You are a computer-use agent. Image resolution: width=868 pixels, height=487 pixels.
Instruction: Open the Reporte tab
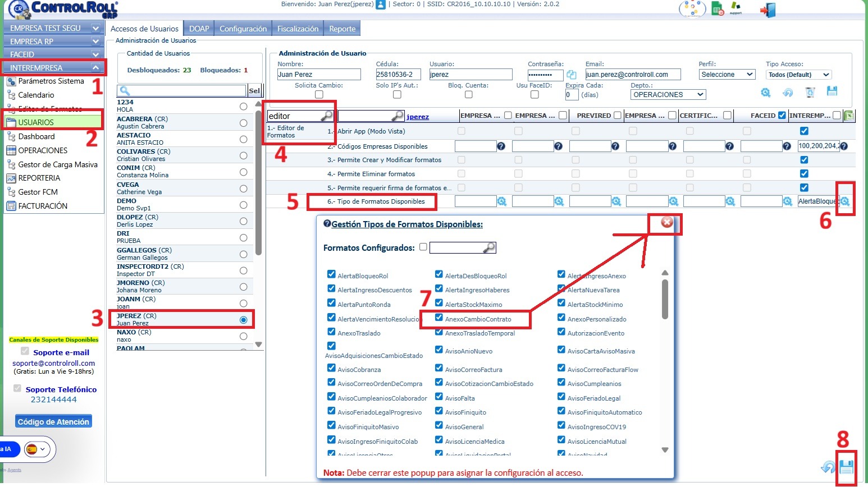[342, 29]
